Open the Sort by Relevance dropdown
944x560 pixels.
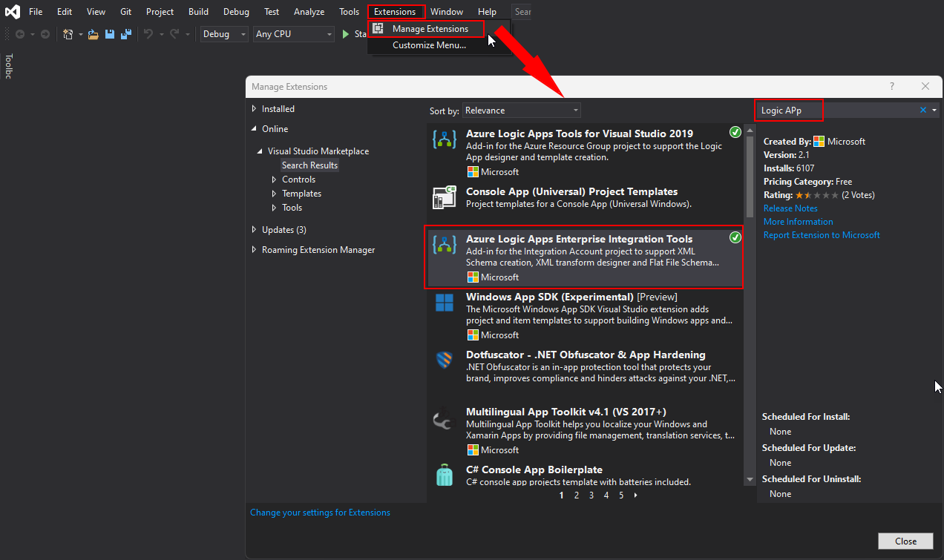521,111
